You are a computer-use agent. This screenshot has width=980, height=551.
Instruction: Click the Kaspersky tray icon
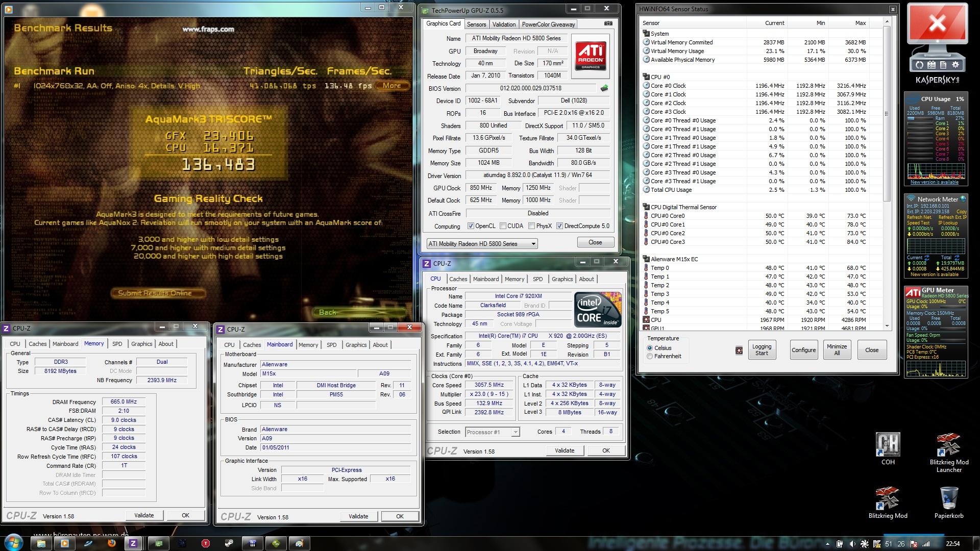coord(877,544)
